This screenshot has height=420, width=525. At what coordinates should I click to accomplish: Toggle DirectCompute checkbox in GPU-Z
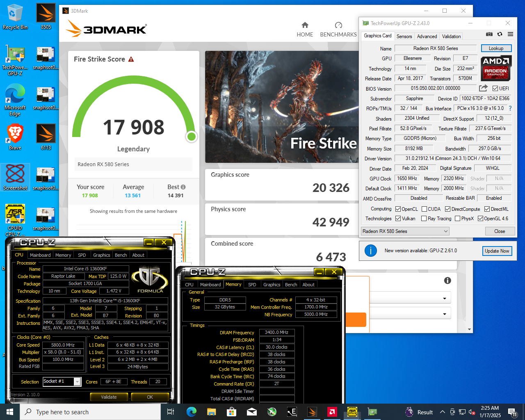point(448,209)
